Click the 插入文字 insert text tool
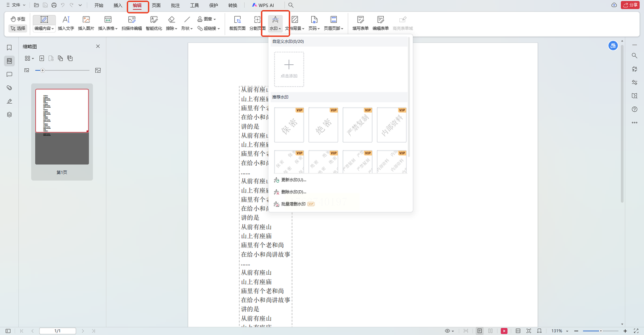 point(66,23)
